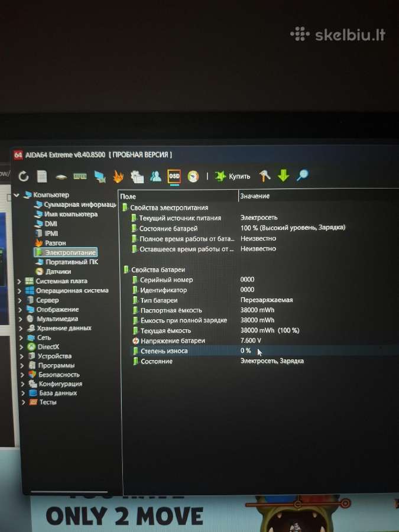Open the hammer settings tool icon
The height and width of the screenshot is (532, 399).
coord(265,176)
